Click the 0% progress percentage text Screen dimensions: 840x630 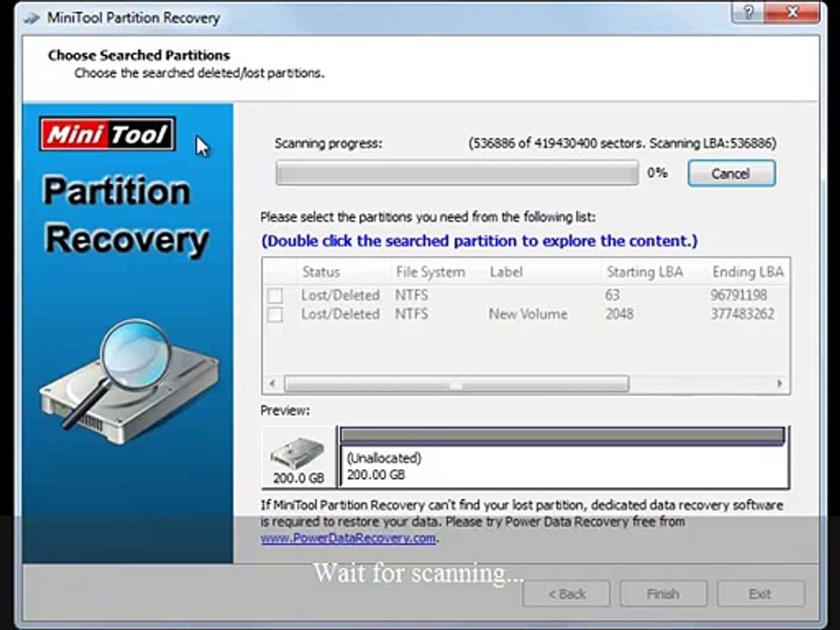(x=657, y=173)
